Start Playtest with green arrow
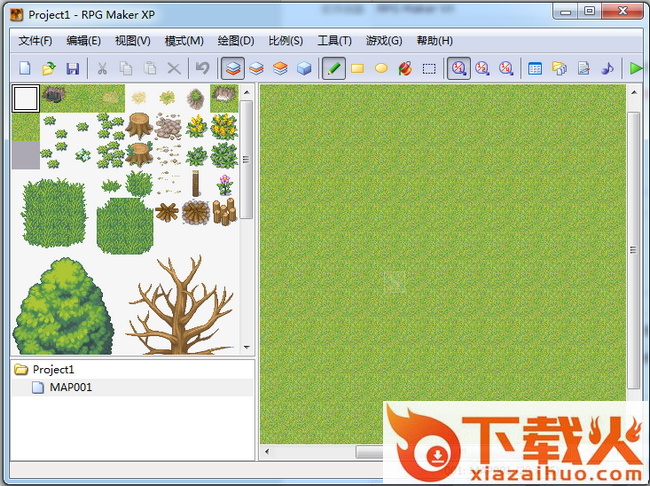This screenshot has height=486, width=650. pos(636,68)
